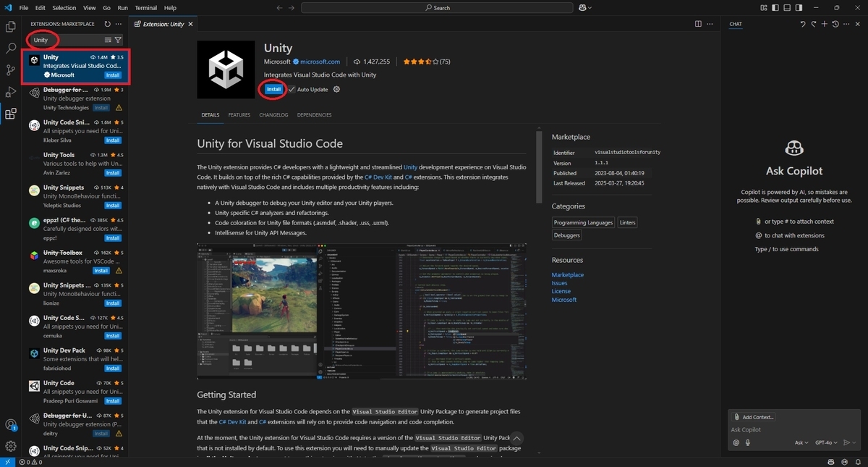This screenshot has height=467, width=868.
Task: Filter extensions with the funnel icon
Action: pyautogui.click(x=118, y=40)
